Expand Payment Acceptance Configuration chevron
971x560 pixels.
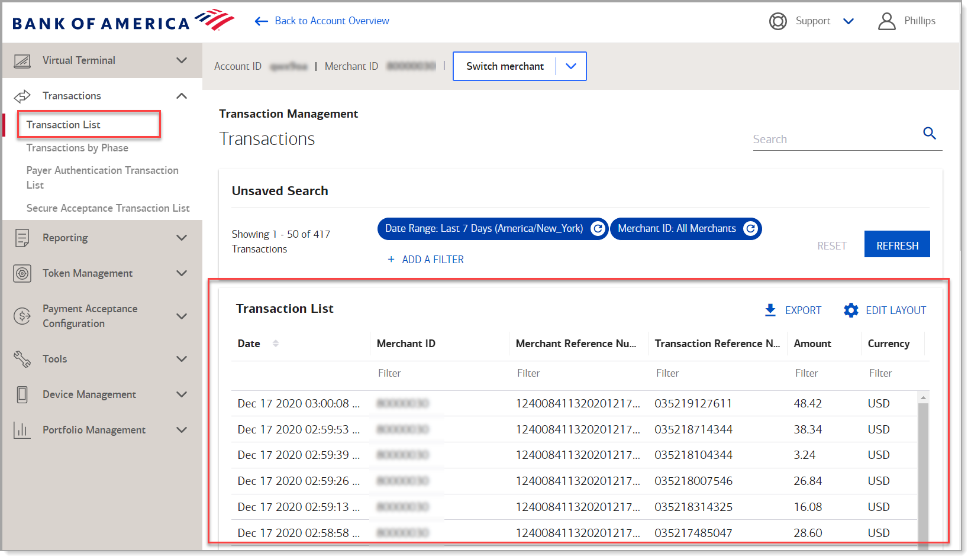tap(182, 316)
